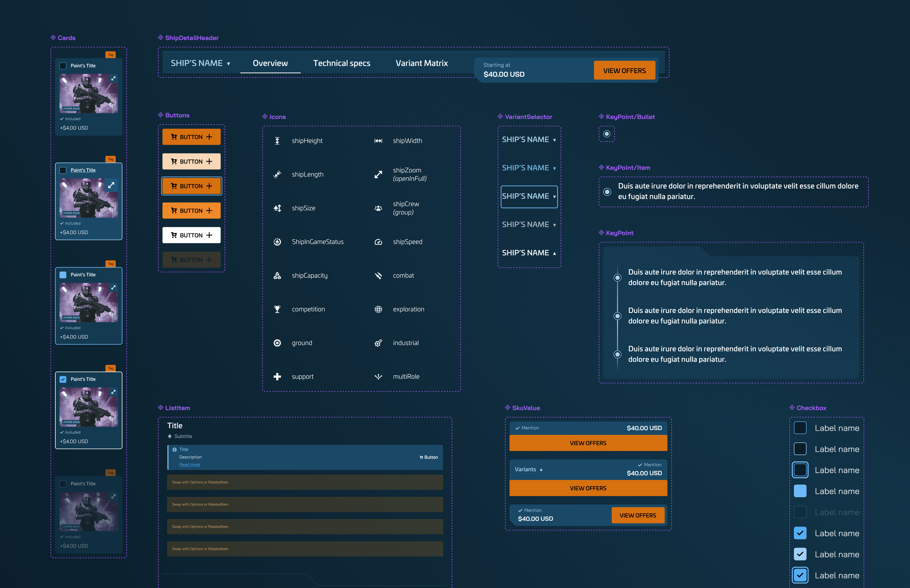
Task: Click the shipSpeed gauge icon
Action: pyautogui.click(x=378, y=242)
